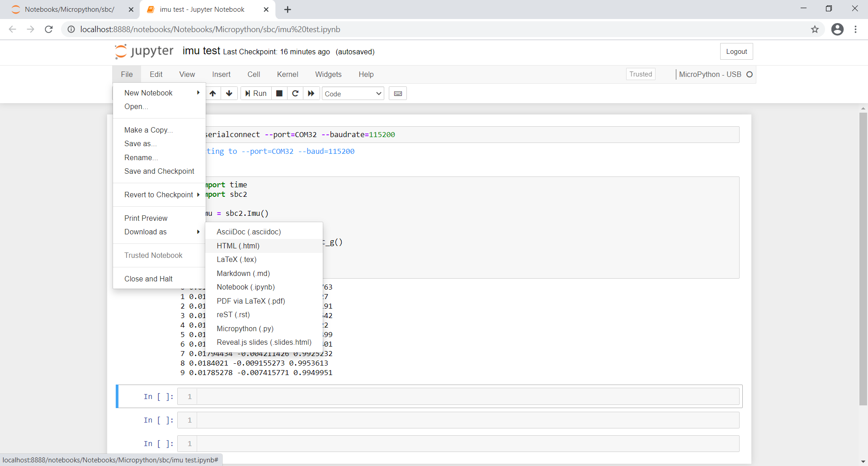
Task: Choose Print Preview
Action: pos(159,218)
